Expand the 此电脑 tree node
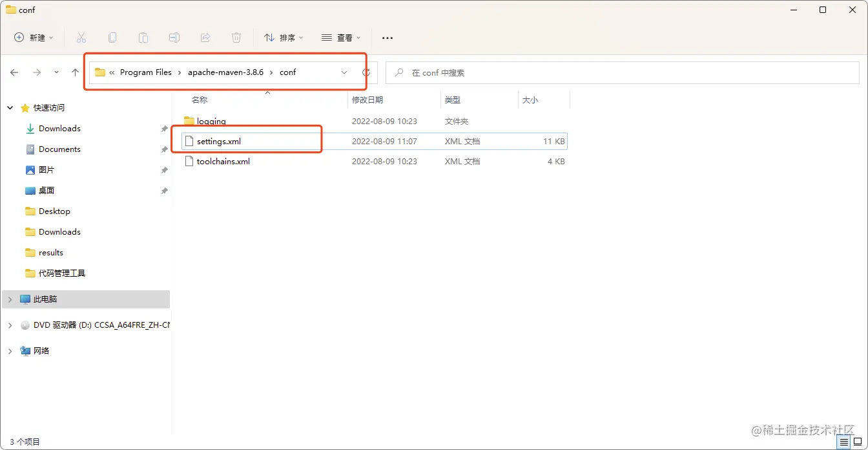 point(10,299)
